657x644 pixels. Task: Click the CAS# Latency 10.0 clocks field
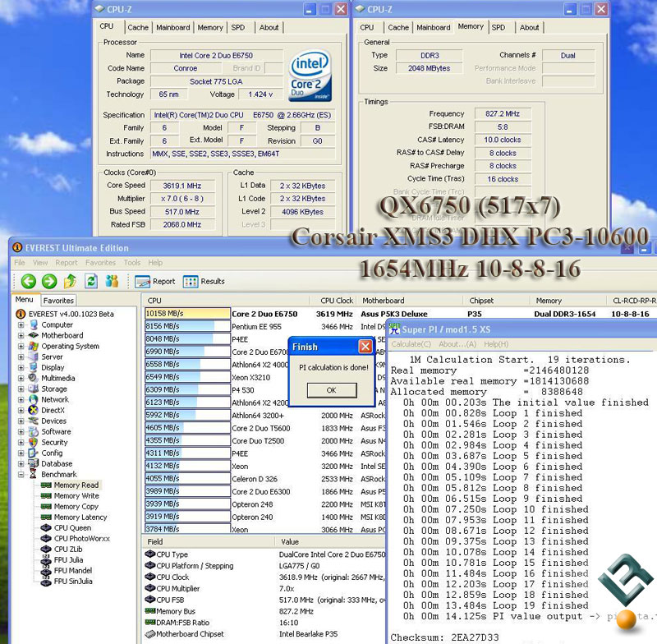503,140
